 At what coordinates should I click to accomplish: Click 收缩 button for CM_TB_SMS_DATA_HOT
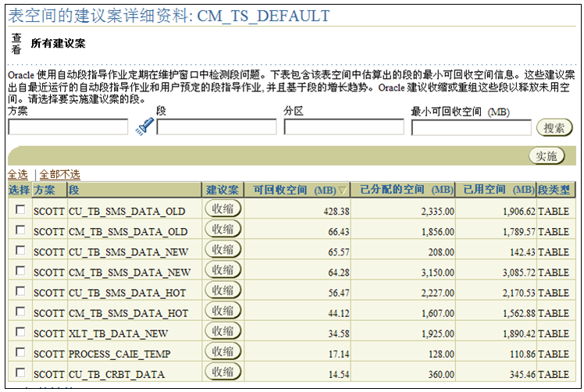(x=223, y=312)
